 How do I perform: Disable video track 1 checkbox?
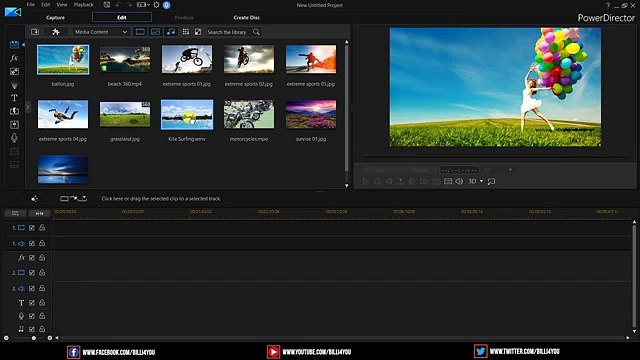pos(32,228)
